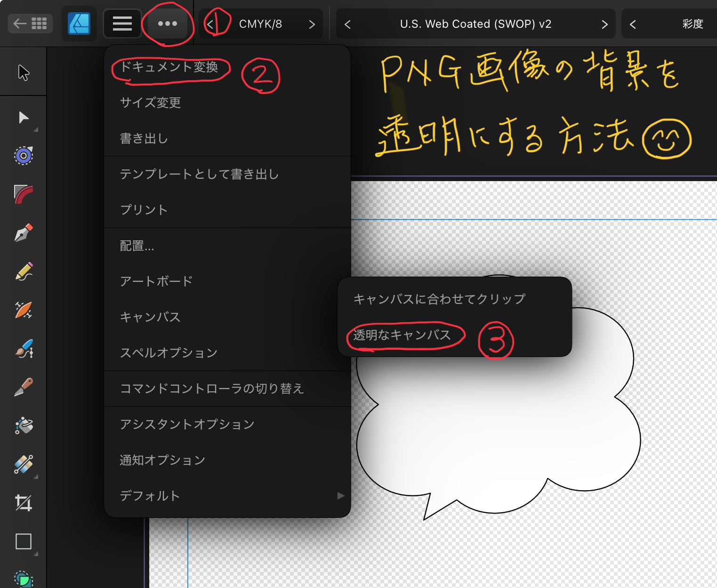
Task: Select the Pencil tool
Action: tap(24, 271)
